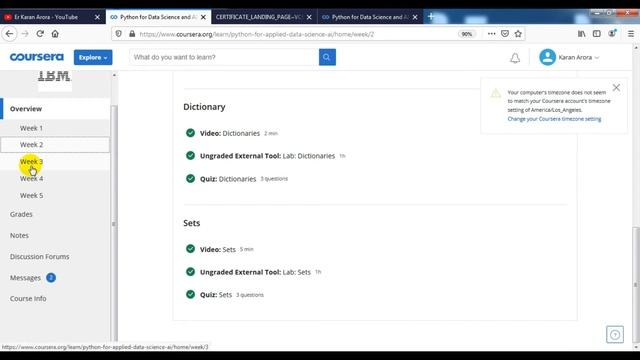This screenshot has width=640, height=360.
Task: Open Lab: Sets external tool
Action: click(255, 272)
